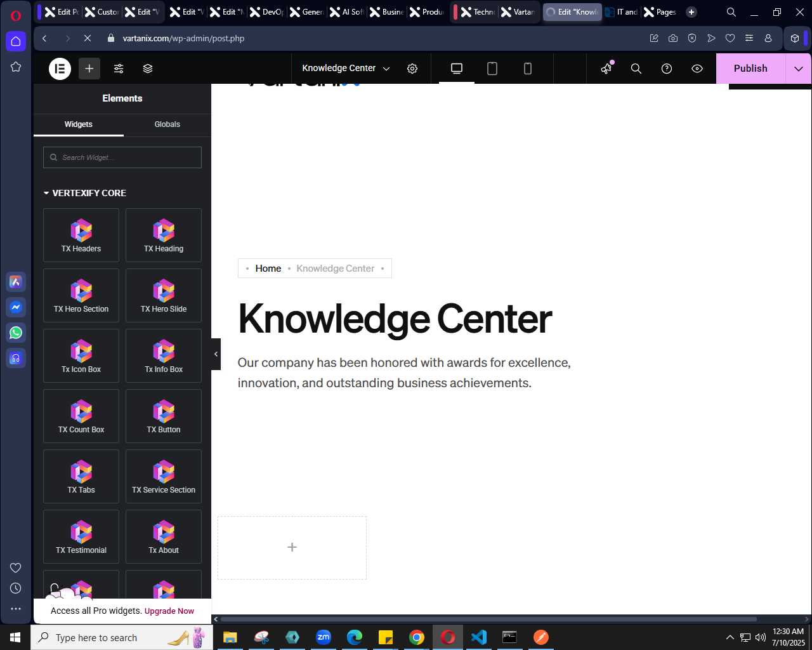Viewport: 812px width, 650px height.
Task: Click the Upgrade Now link
Action: [169, 611]
